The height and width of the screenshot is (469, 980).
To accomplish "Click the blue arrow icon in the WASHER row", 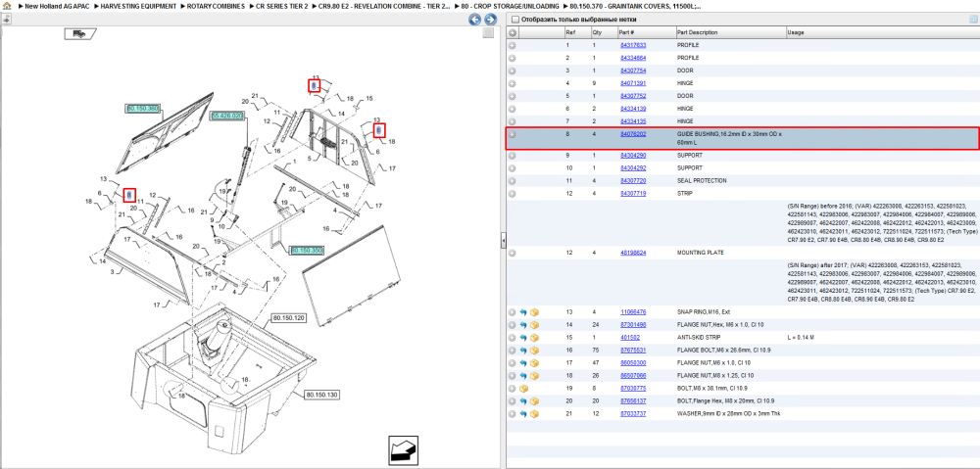I will tap(523, 414).
